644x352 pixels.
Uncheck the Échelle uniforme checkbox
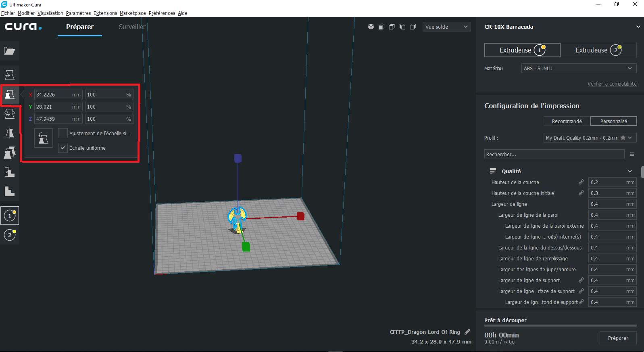[x=63, y=148]
